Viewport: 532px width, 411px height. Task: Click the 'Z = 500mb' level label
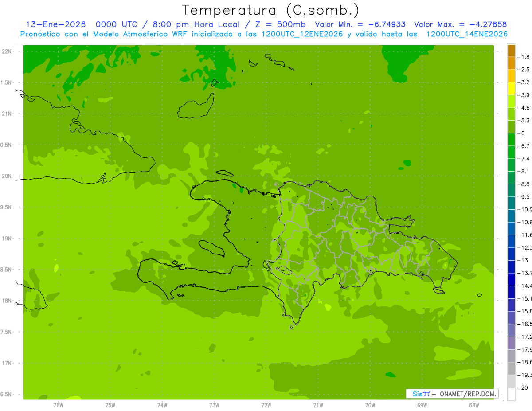click(280, 24)
